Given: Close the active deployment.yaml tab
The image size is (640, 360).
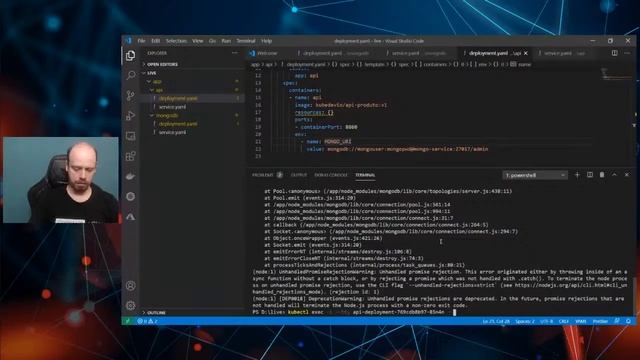Looking at the screenshot, I should (x=526, y=53).
